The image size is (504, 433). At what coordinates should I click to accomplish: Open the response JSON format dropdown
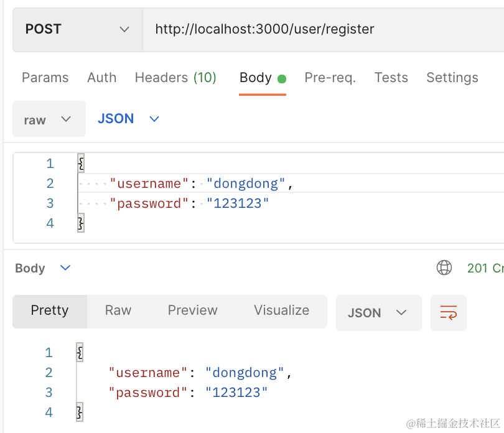[378, 313]
